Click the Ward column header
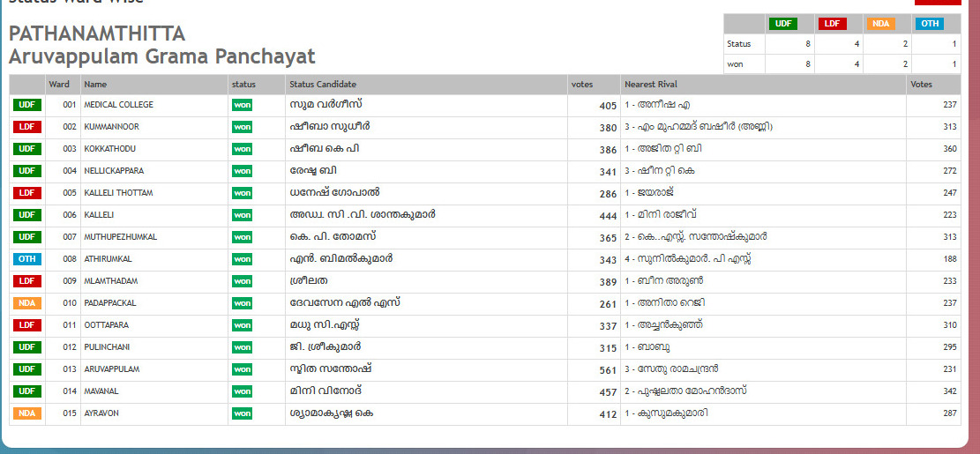The image size is (980, 454). point(59,85)
